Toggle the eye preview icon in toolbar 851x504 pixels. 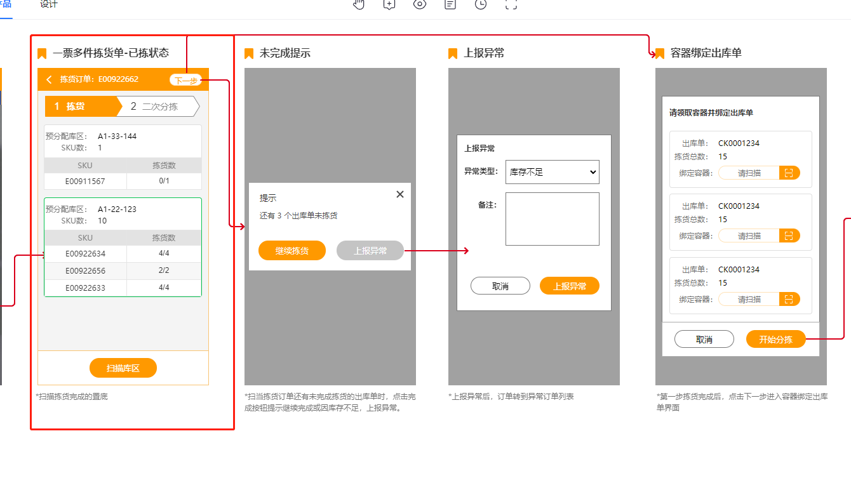tap(419, 4)
